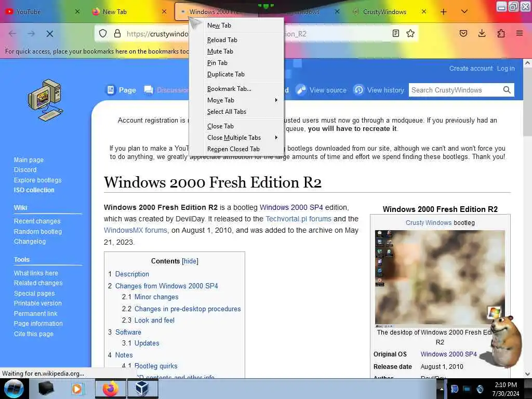Image resolution: width=532 pixels, height=399 pixels.
Task: Stop loading the page with X button
Action: click(x=49, y=34)
